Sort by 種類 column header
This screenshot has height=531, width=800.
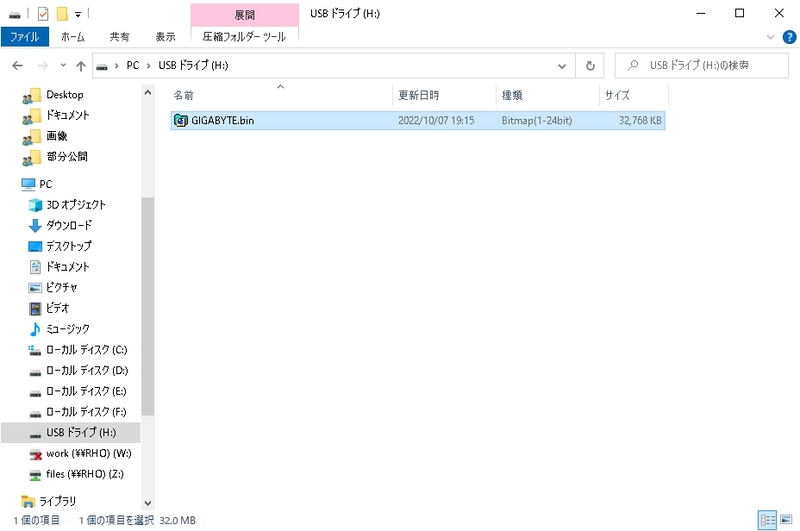[547, 95]
